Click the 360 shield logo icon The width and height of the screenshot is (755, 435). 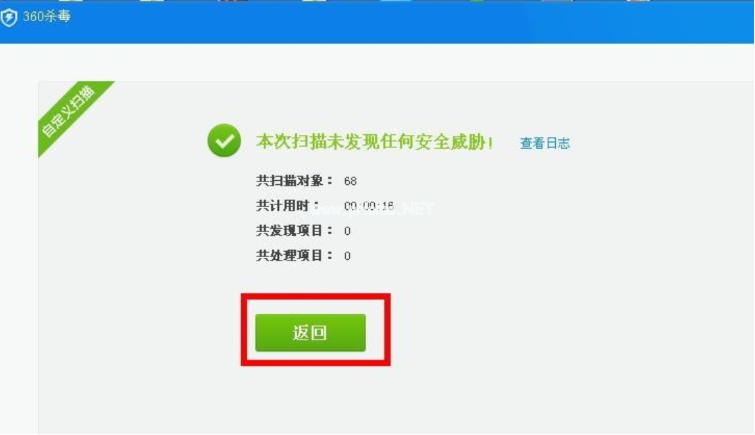[9, 17]
